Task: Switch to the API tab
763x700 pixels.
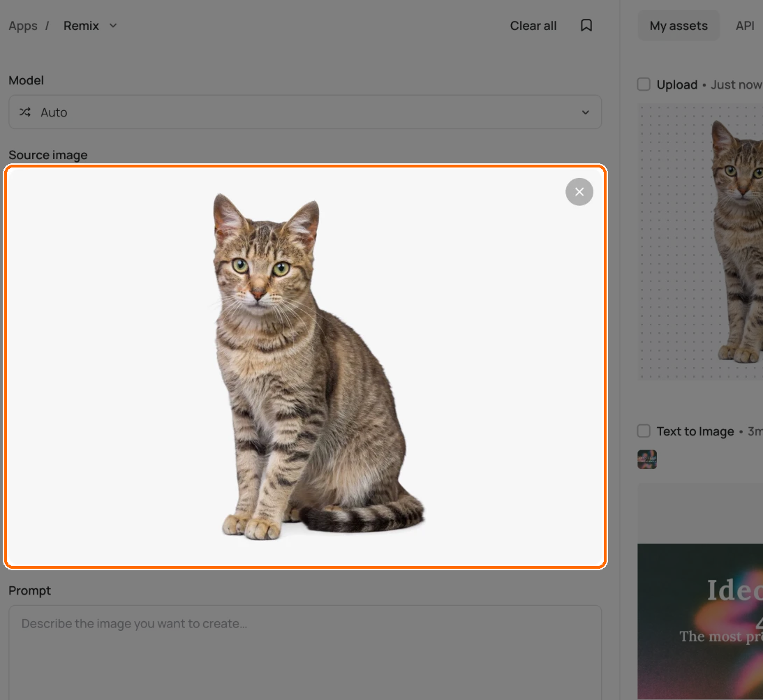Action: [x=745, y=26]
